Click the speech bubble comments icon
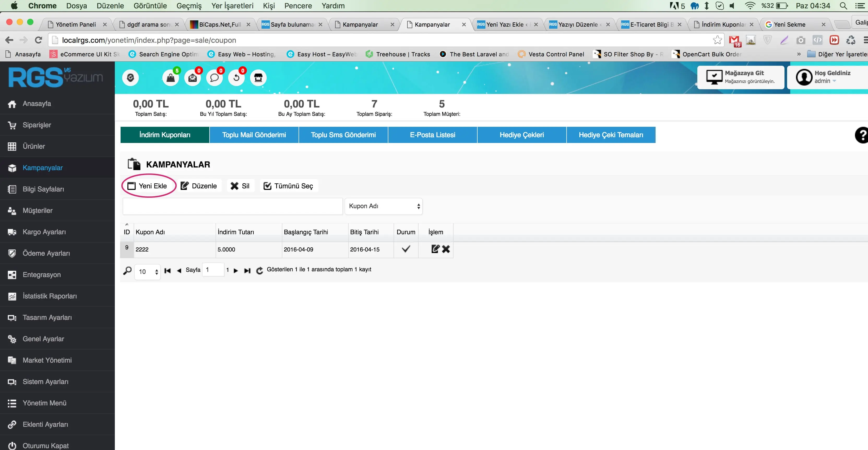Image resolution: width=868 pixels, height=450 pixels. 214,78
